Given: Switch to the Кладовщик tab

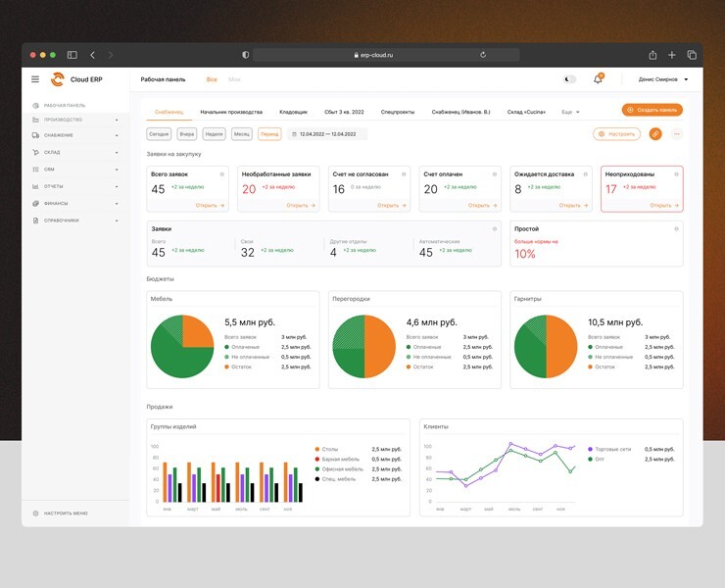Looking at the screenshot, I should tap(293, 112).
